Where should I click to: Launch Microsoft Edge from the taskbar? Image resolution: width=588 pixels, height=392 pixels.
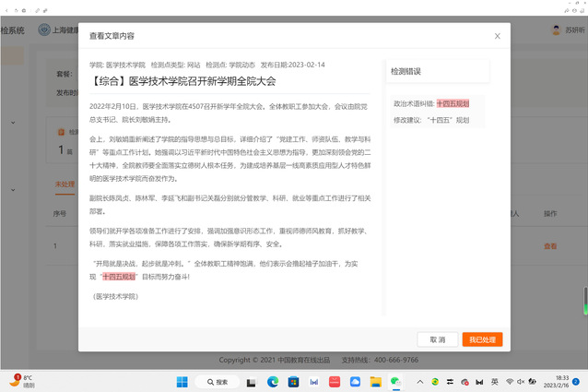pos(273,381)
